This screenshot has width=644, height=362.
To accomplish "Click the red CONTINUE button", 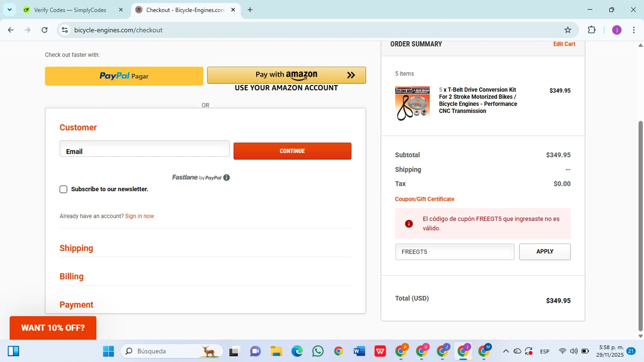I will point(292,151).
